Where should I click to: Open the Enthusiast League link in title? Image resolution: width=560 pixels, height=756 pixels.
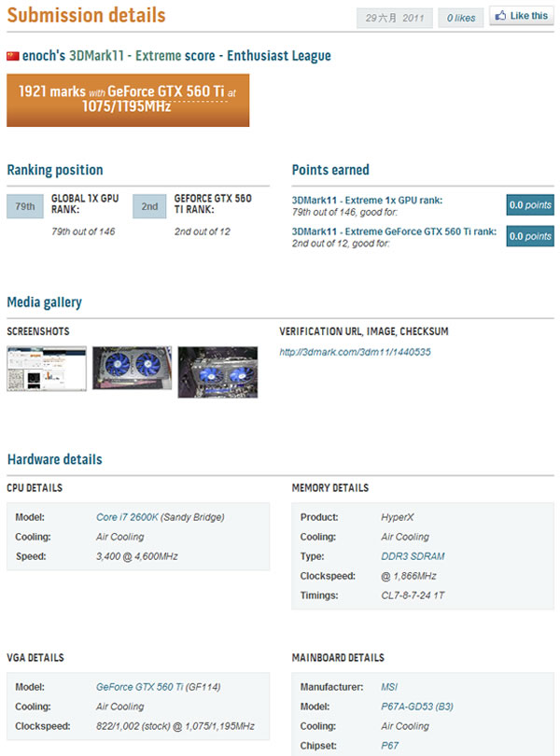(279, 56)
